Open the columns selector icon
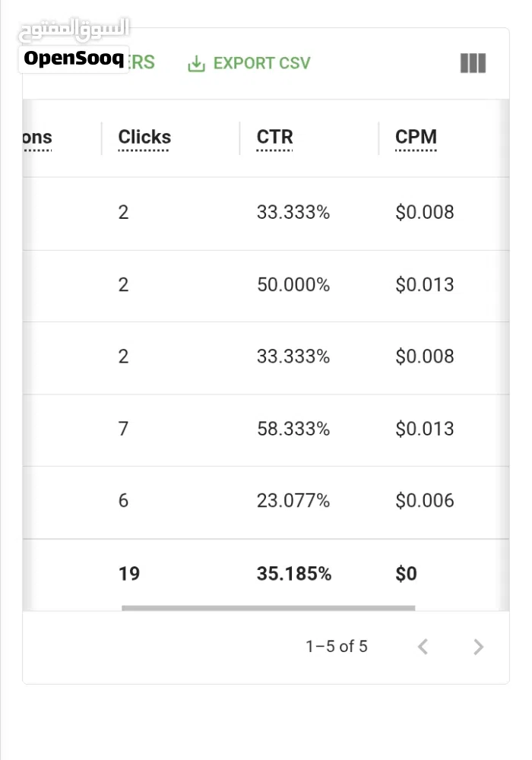The width and height of the screenshot is (532, 760). 473,63
